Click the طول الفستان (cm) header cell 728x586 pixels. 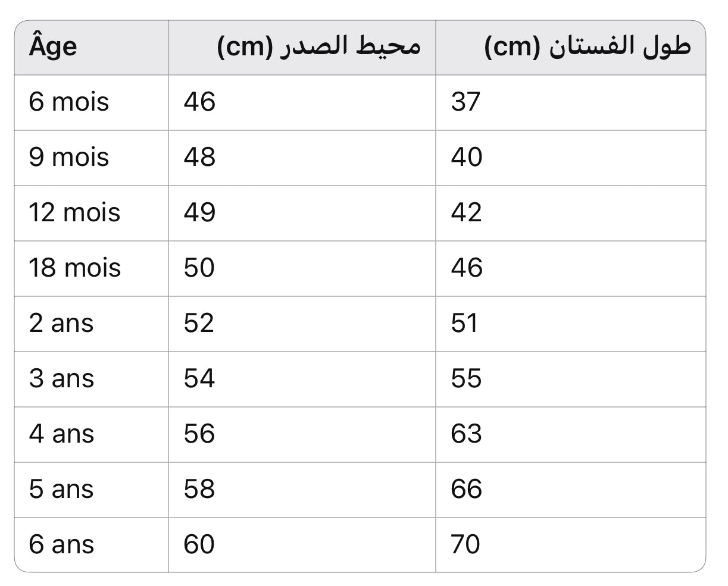click(x=588, y=47)
